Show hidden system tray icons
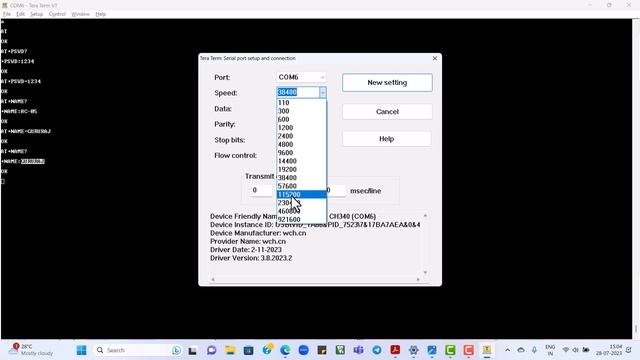Viewport: 640px width, 360px height. [507, 350]
